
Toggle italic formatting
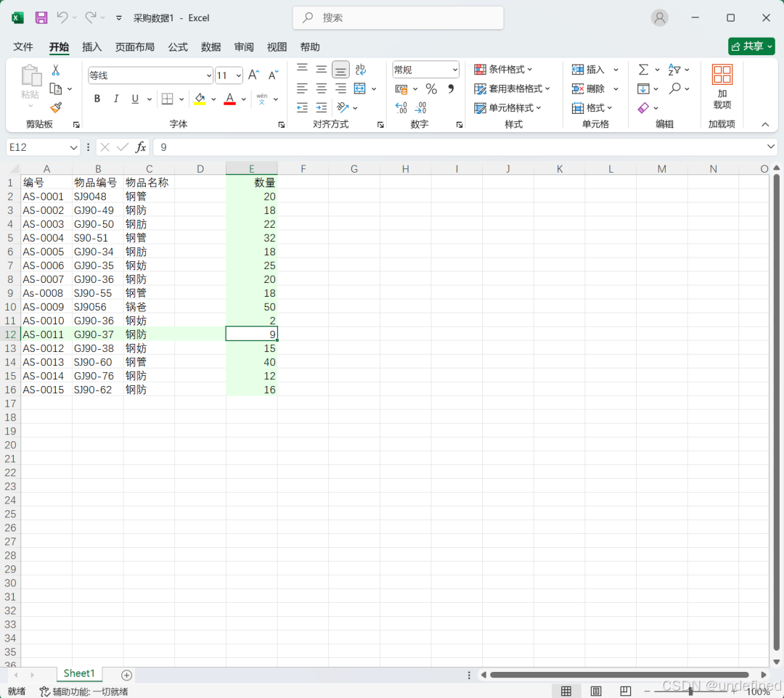click(x=116, y=99)
